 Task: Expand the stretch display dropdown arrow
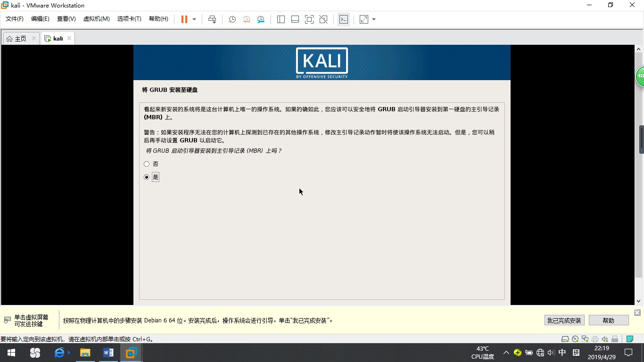[x=374, y=19]
